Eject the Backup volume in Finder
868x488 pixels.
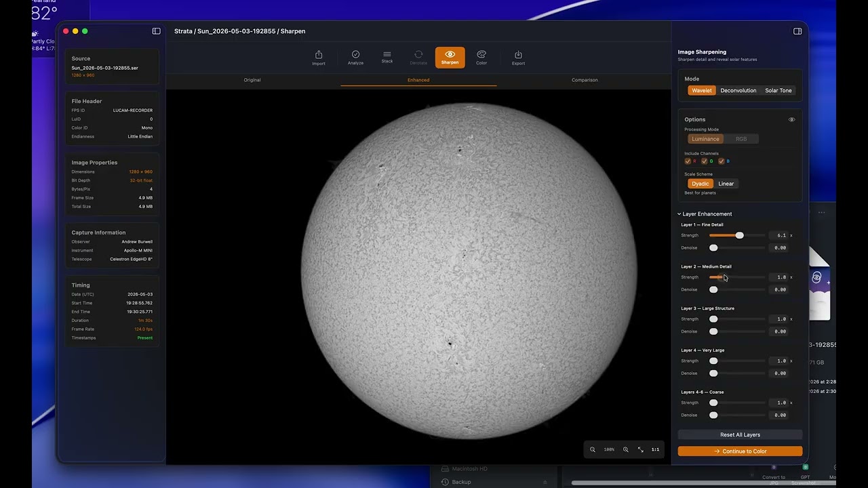pyautogui.click(x=545, y=482)
